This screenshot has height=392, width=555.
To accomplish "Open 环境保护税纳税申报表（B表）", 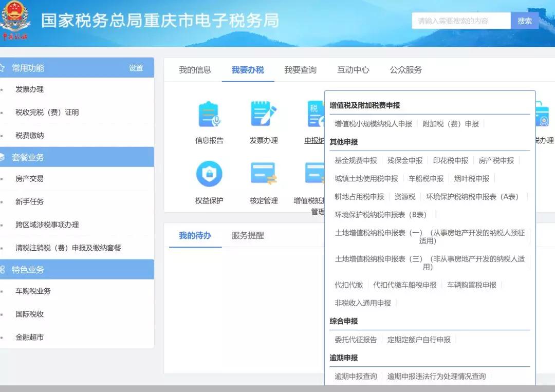I will click(x=380, y=214).
